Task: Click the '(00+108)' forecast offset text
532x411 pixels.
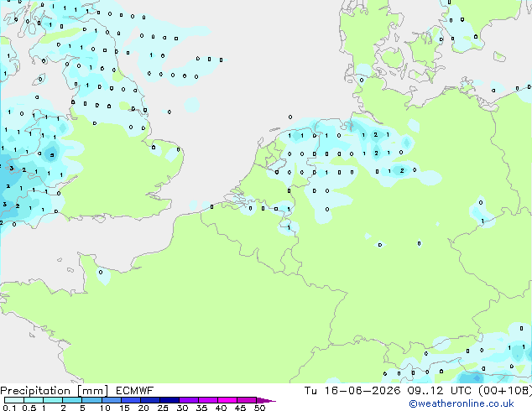Action: pos(505,391)
